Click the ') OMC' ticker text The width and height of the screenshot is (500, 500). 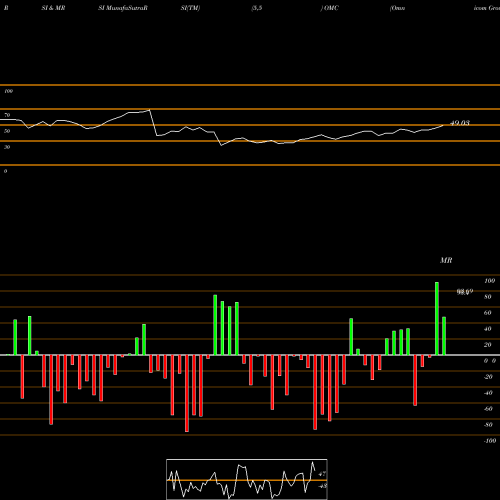330,8
